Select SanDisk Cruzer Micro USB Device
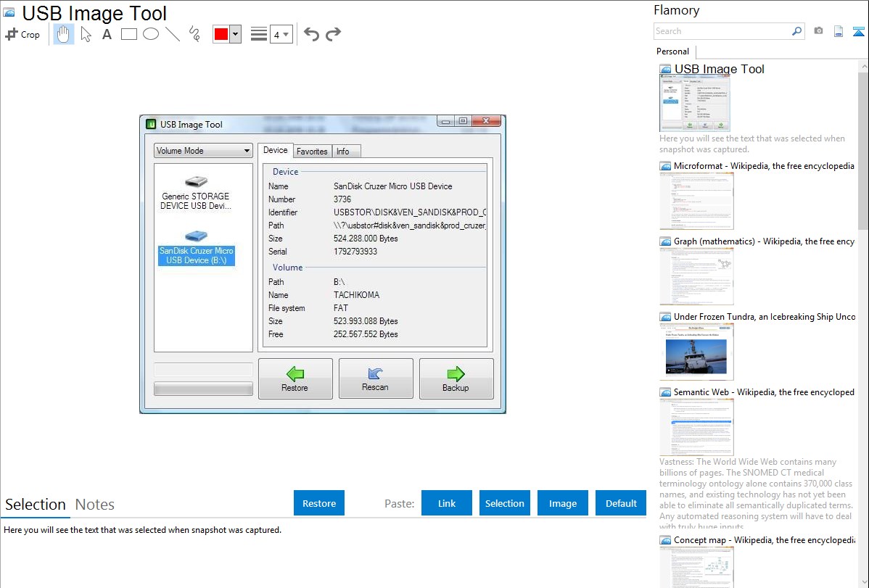Viewport: 869px width, 588px height. pyautogui.click(x=196, y=248)
